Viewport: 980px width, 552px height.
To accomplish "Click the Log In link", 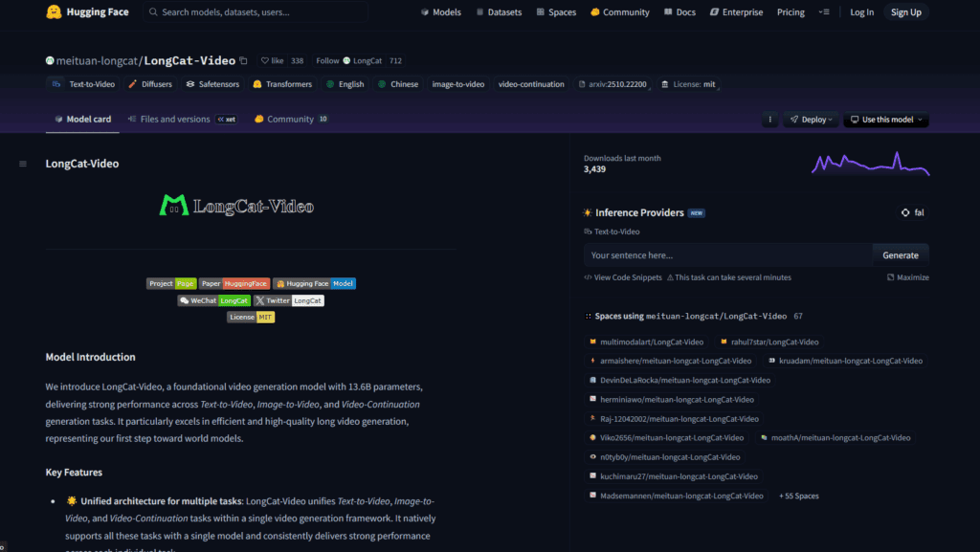I will pos(862,11).
